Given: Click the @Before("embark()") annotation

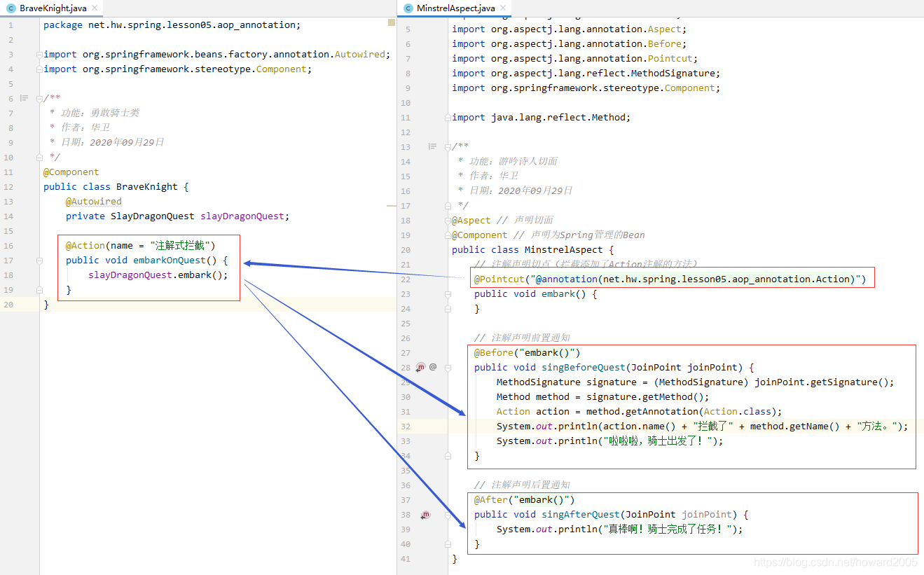Looking at the screenshot, I should coord(527,353).
